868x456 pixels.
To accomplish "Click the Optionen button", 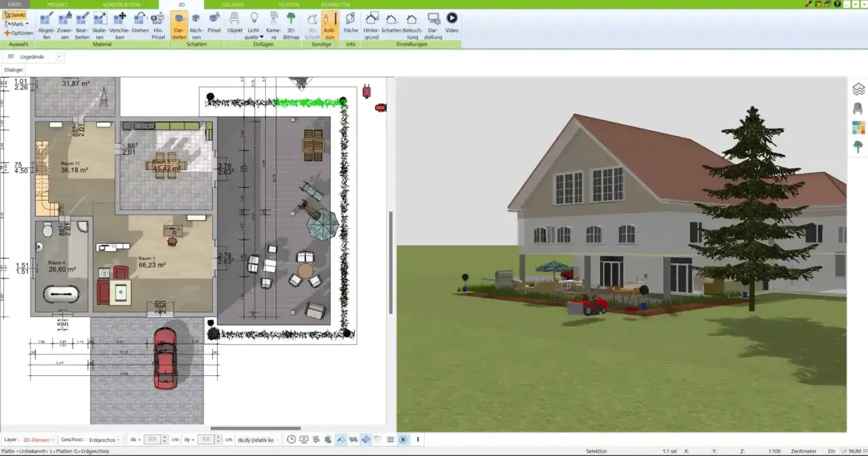I will coord(18,33).
